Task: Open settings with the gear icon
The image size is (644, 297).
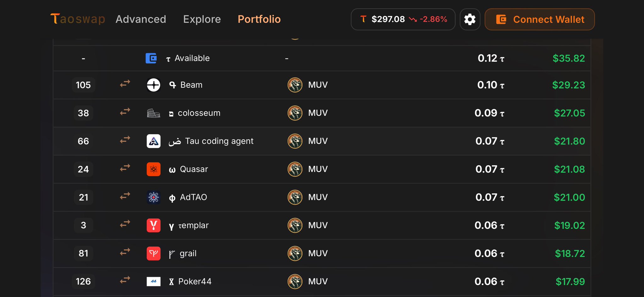Action: tap(470, 19)
